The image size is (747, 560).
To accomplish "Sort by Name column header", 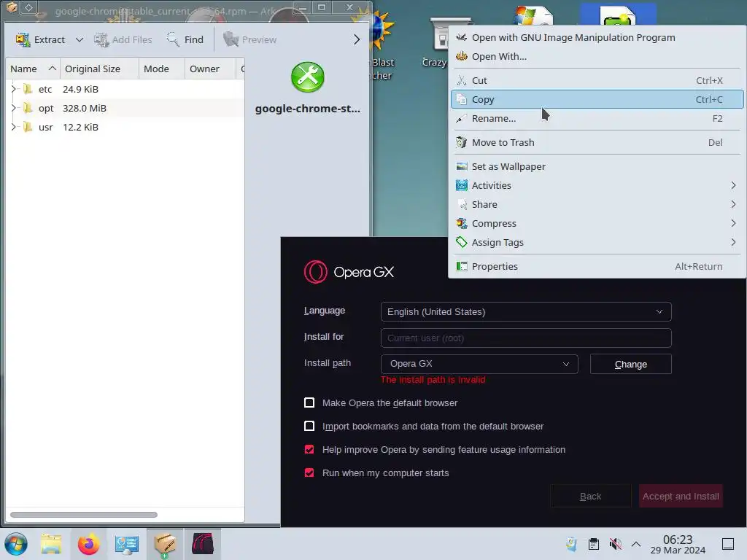I will click(33, 69).
